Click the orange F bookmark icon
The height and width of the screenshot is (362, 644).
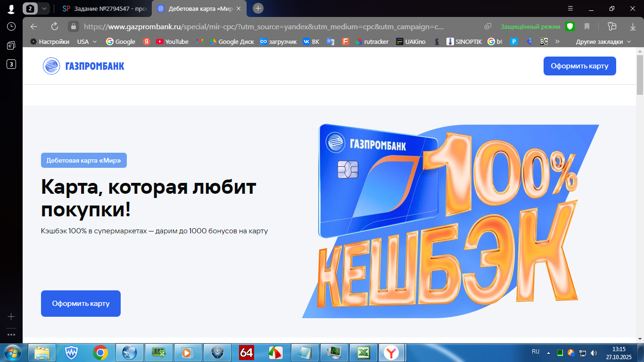coord(346,41)
